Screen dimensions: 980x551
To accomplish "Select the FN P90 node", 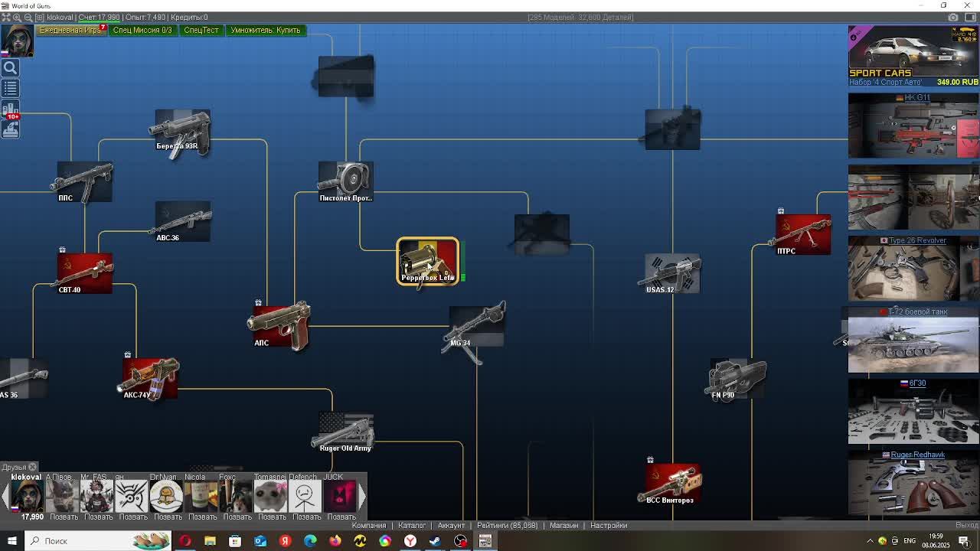I will coord(737,380).
